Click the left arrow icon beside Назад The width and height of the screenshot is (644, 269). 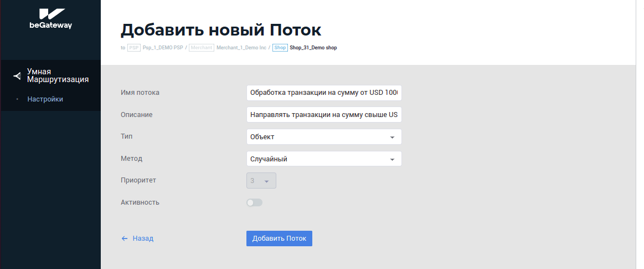[x=125, y=238]
